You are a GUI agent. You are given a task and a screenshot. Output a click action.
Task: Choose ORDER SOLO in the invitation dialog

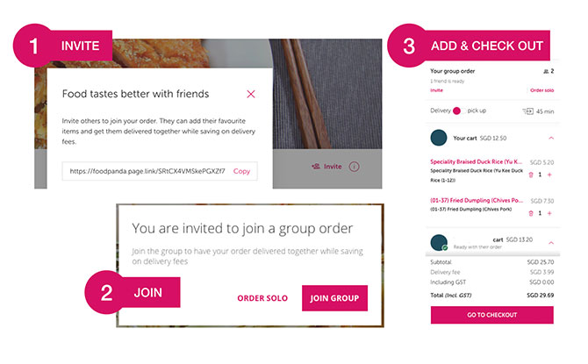coord(263,298)
